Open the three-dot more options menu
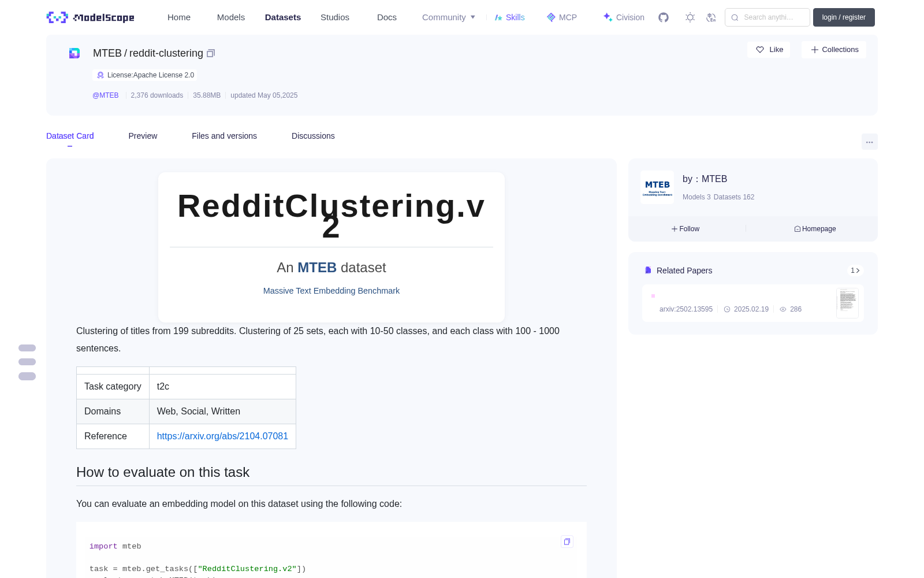924x578 pixels. [x=869, y=142]
